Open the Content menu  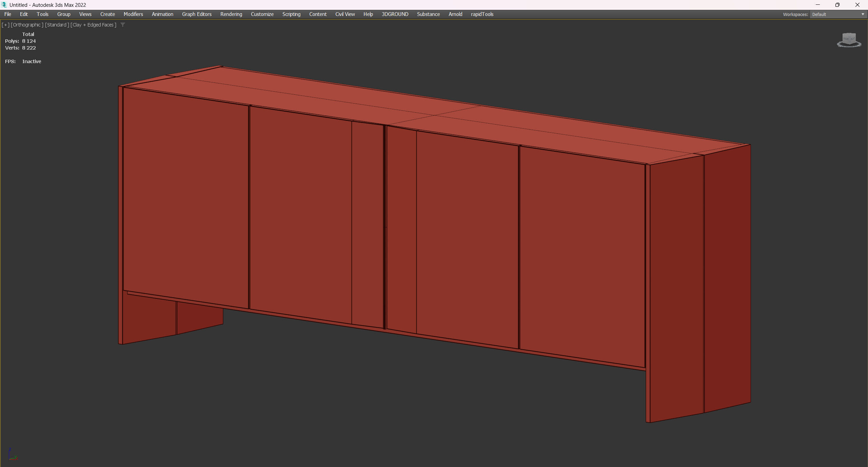[x=318, y=14]
